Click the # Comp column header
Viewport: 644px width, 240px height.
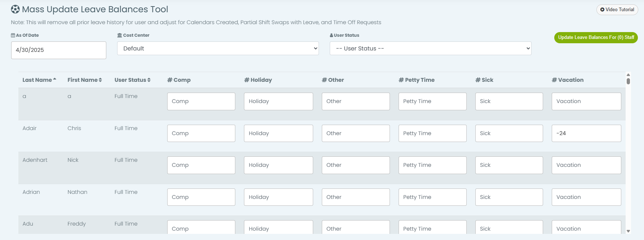click(179, 80)
